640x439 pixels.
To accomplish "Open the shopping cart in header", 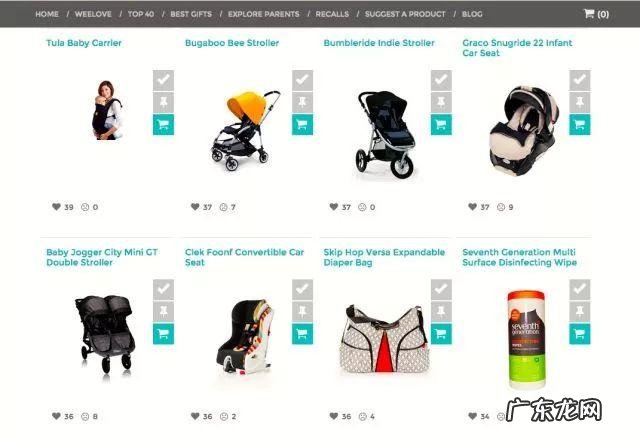I will click(x=596, y=14).
